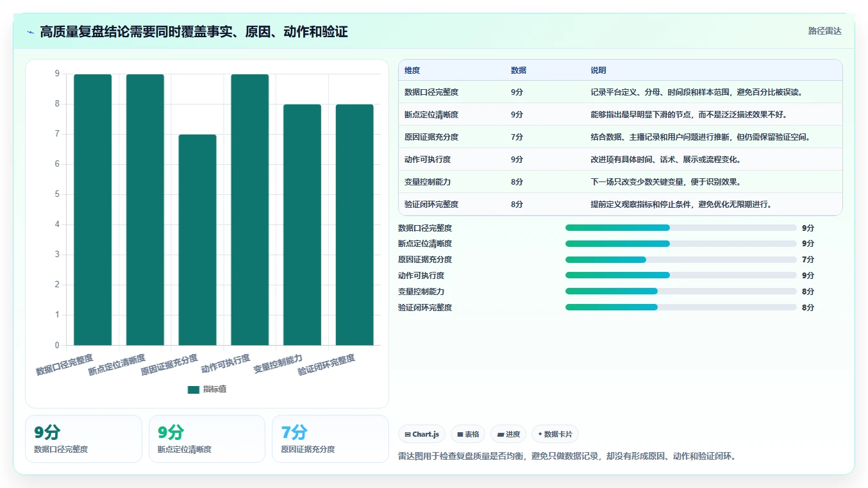Screen dimensions: 868x488
Task: Click the 进度 chip
Action: point(508,434)
